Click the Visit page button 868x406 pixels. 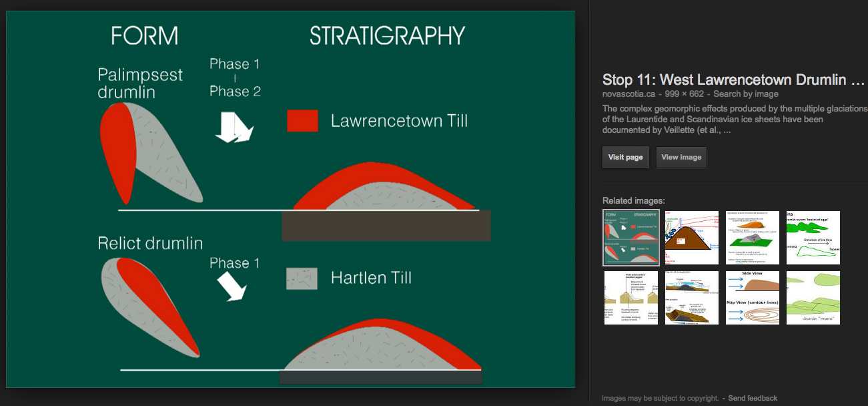tap(625, 158)
